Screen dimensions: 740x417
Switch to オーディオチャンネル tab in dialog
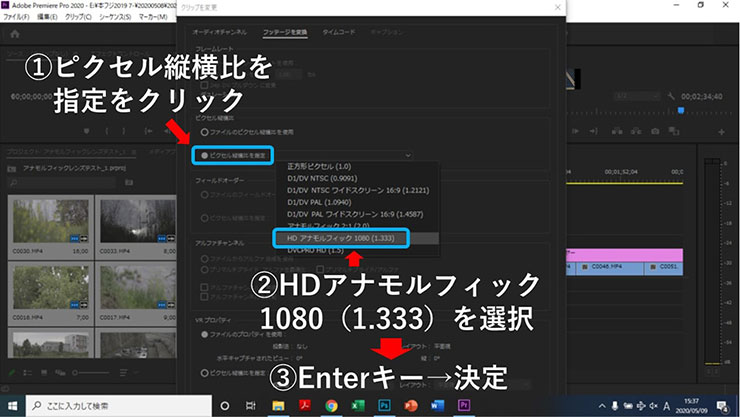click(x=219, y=32)
